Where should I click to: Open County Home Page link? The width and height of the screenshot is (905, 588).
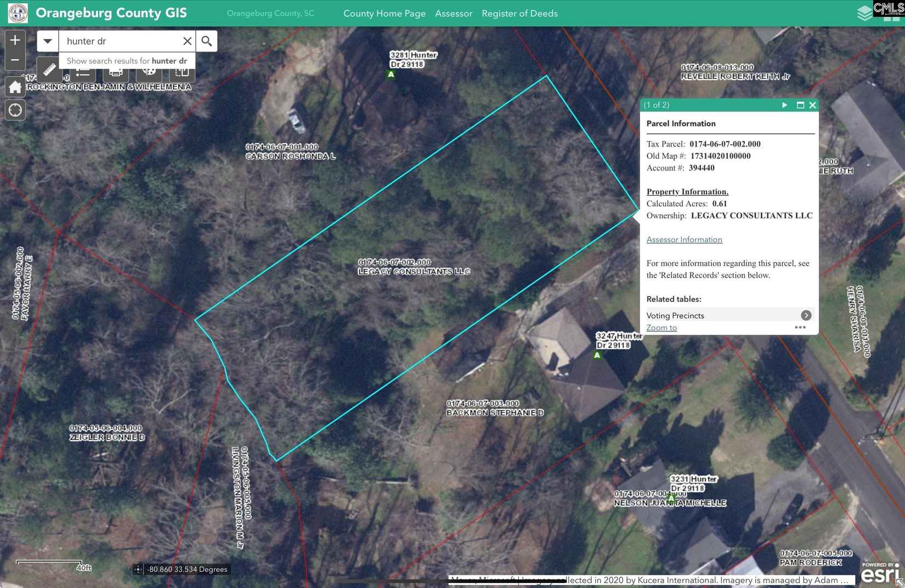coord(384,13)
